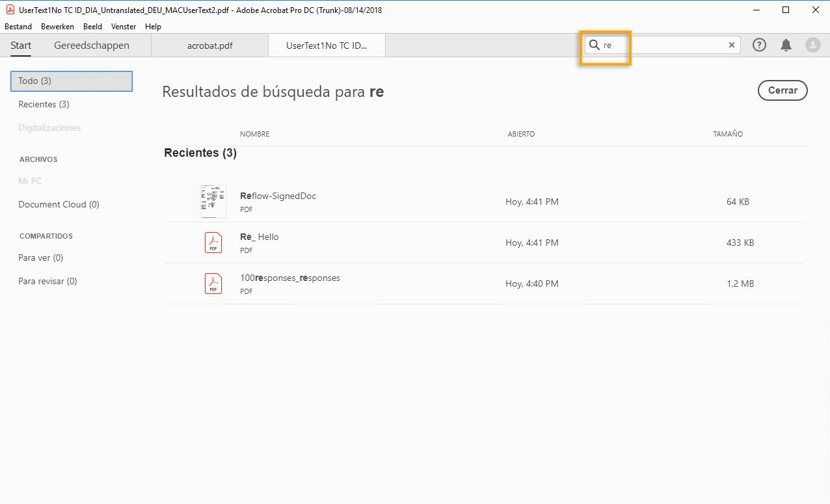
Task: Open the Bewerken menu
Action: [57, 27]
